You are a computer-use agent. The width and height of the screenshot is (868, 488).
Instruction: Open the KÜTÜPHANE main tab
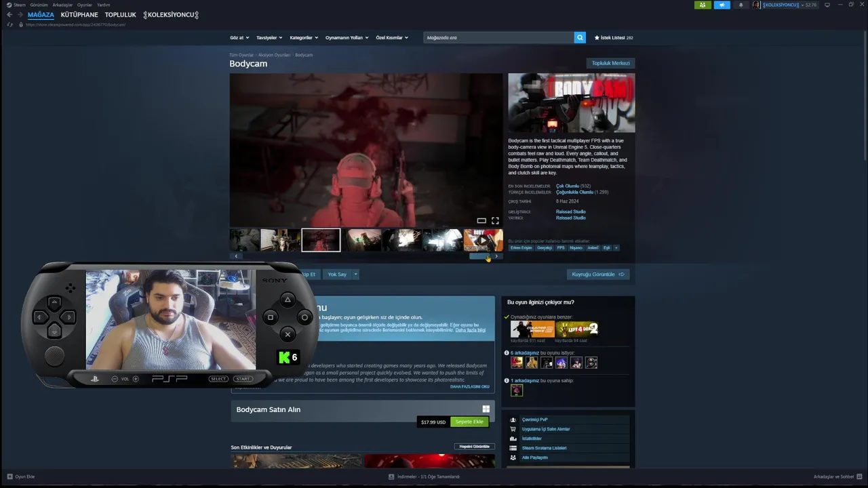pyautogui.click(x=79, y=14)
